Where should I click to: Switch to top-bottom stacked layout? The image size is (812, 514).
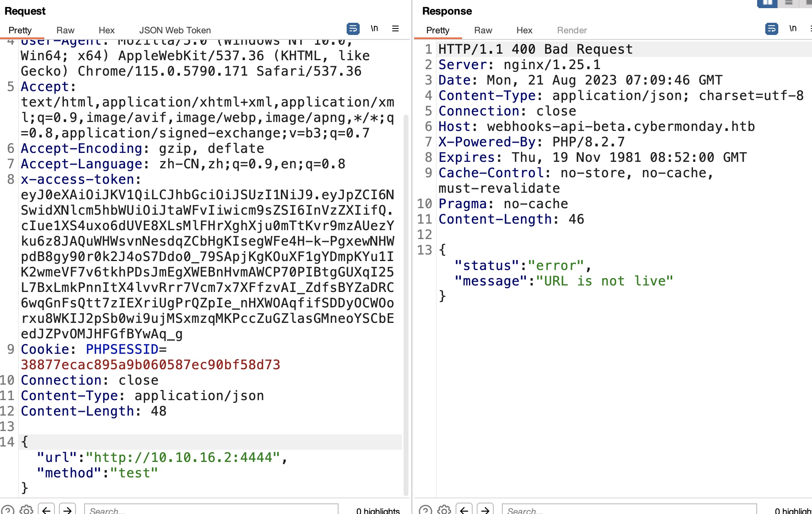click(x=788, y=3)
